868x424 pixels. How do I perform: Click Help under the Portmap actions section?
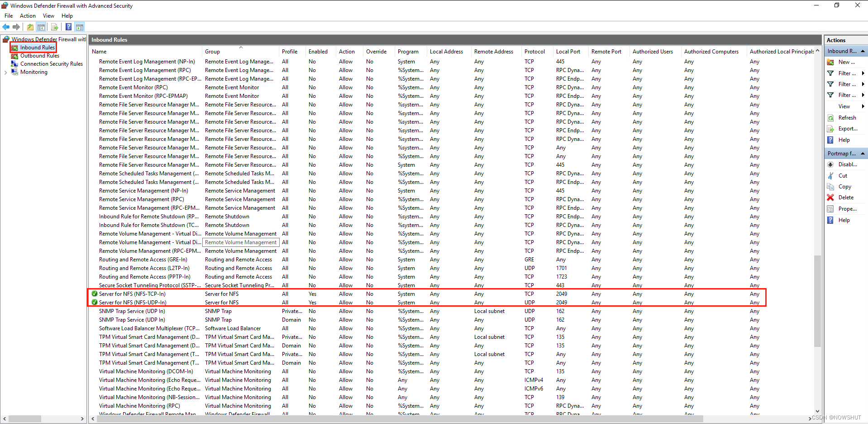844,220
